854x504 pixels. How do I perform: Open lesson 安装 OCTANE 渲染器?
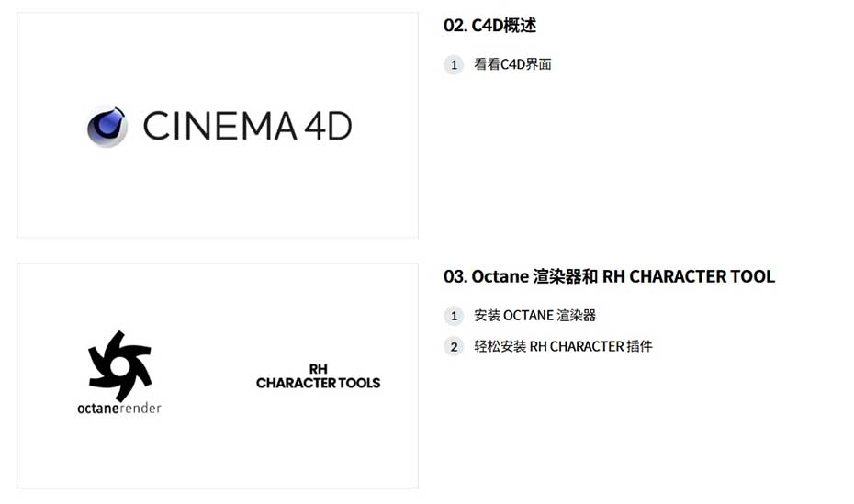click(x=534, y=316)
